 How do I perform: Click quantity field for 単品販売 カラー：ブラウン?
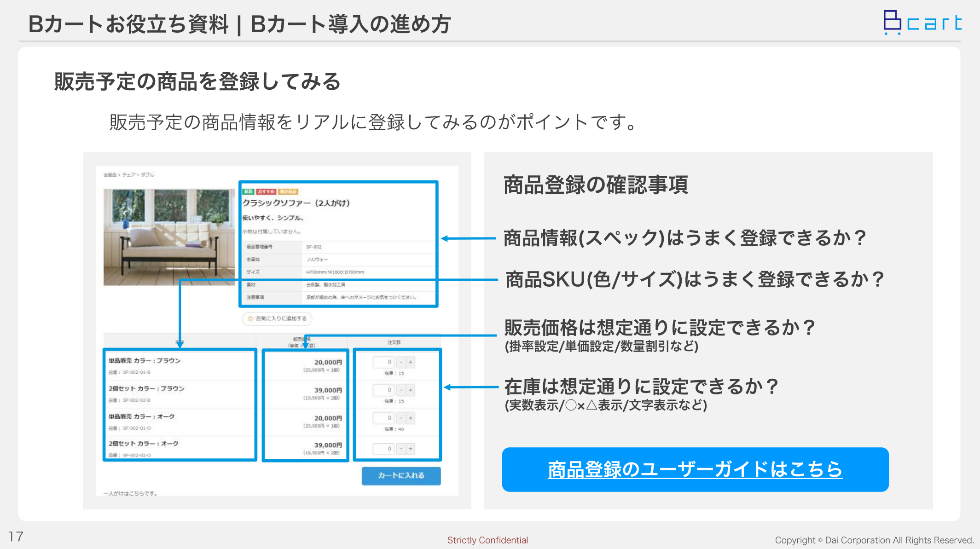(x=384, y=362)
